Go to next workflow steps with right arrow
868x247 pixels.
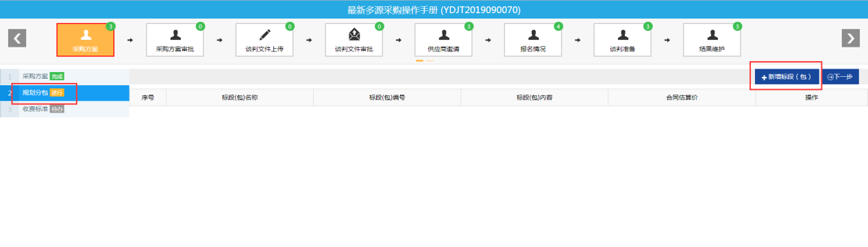(850, 38)
